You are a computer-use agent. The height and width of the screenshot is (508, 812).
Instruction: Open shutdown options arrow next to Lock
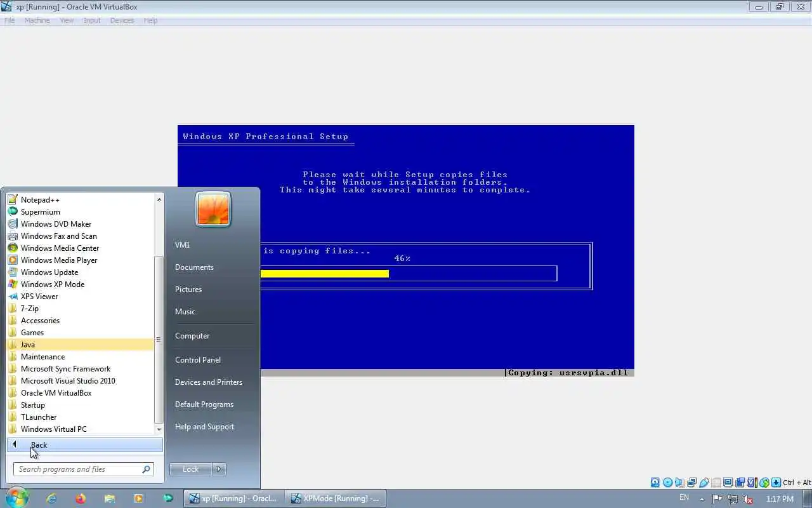click(219, 469)
